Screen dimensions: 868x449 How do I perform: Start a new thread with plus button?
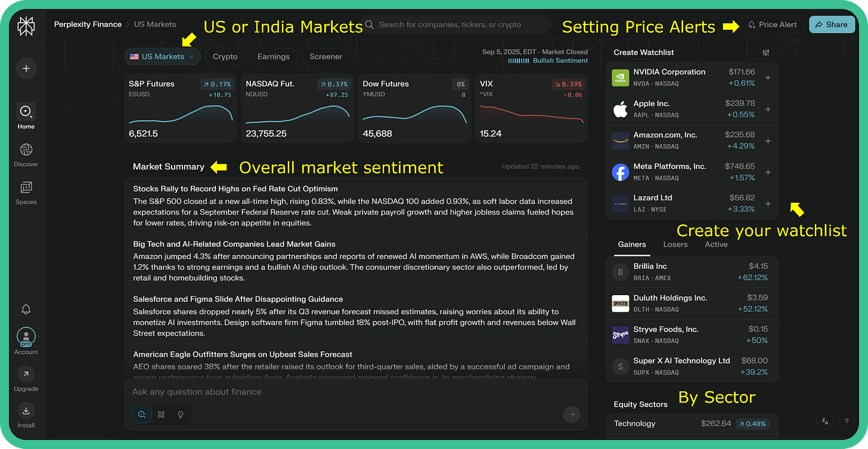[x=26, y=69]
